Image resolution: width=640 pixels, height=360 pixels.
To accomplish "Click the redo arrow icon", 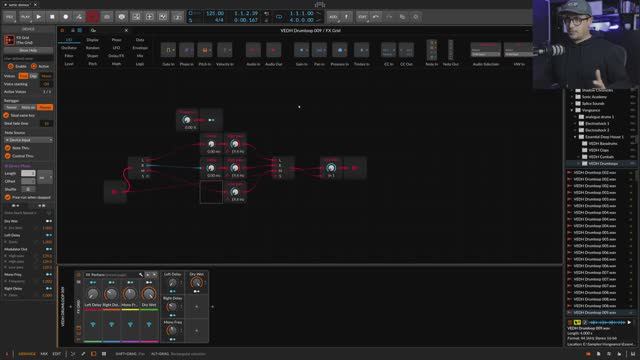I will tap(389, 17).
